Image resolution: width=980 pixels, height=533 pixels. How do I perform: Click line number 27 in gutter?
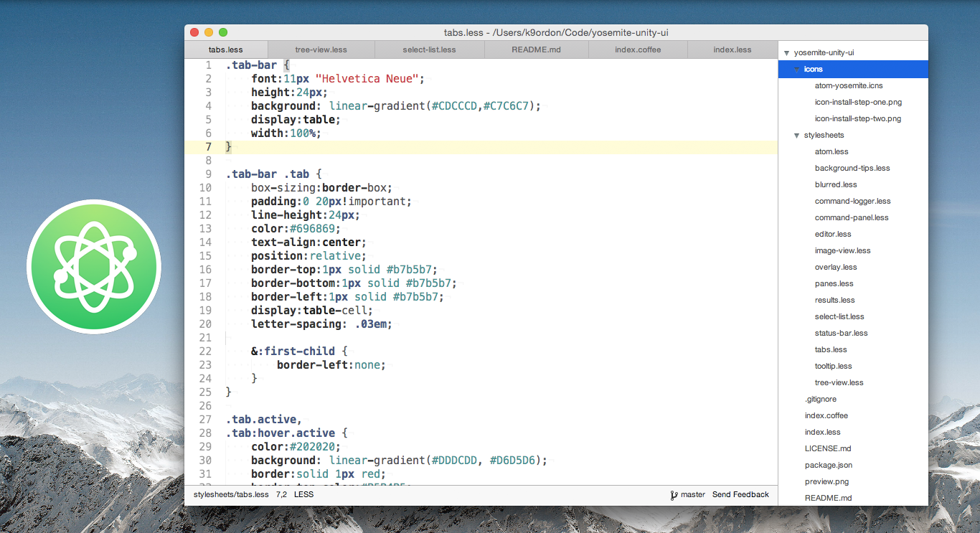(x=205, y=420)
